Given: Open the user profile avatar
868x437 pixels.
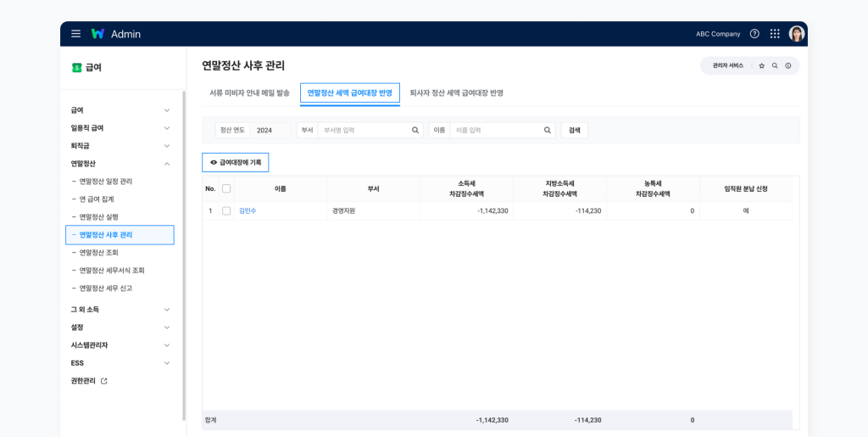Looking at the screenshot, I should click(796, 34).
